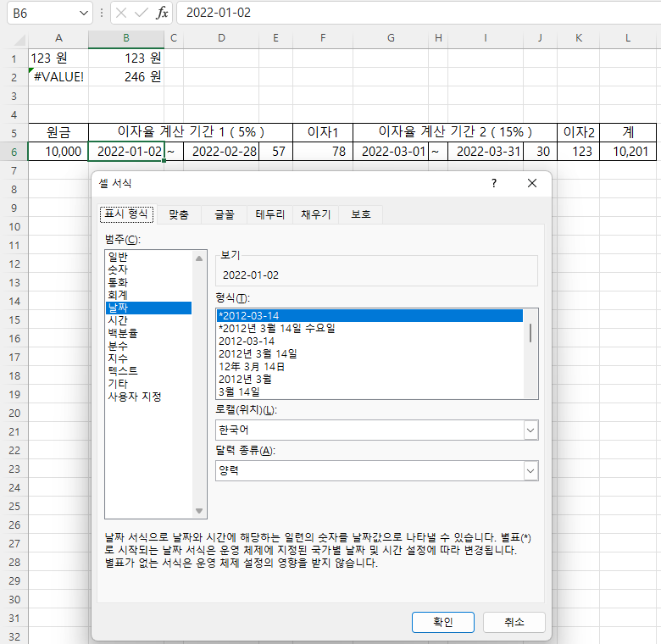Select 사용자 지정 category
This screenshot has width=661, height=644.
(x=149, y=397)
